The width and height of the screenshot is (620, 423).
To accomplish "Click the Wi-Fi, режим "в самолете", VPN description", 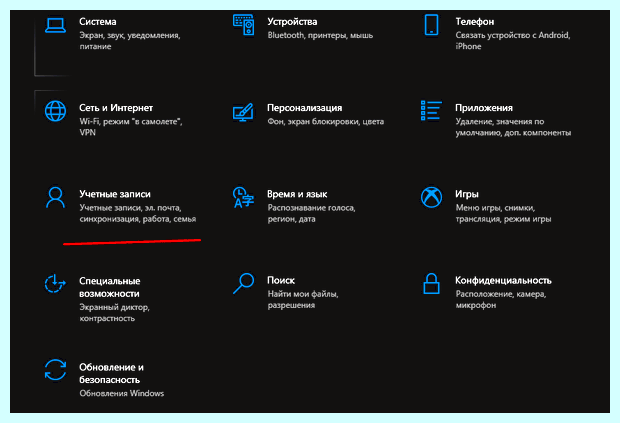I will pyautogui.click(x=131, y=127).
